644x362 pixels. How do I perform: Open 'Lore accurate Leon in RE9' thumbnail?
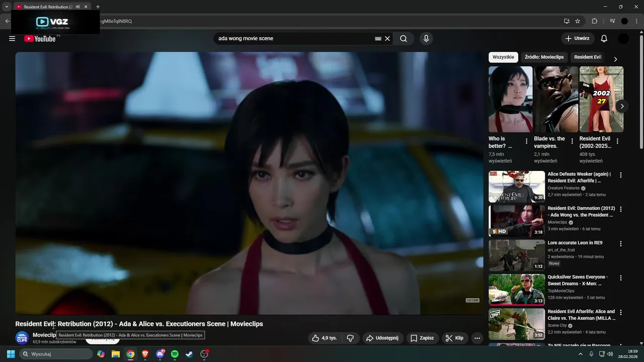[x=517, y=255]
